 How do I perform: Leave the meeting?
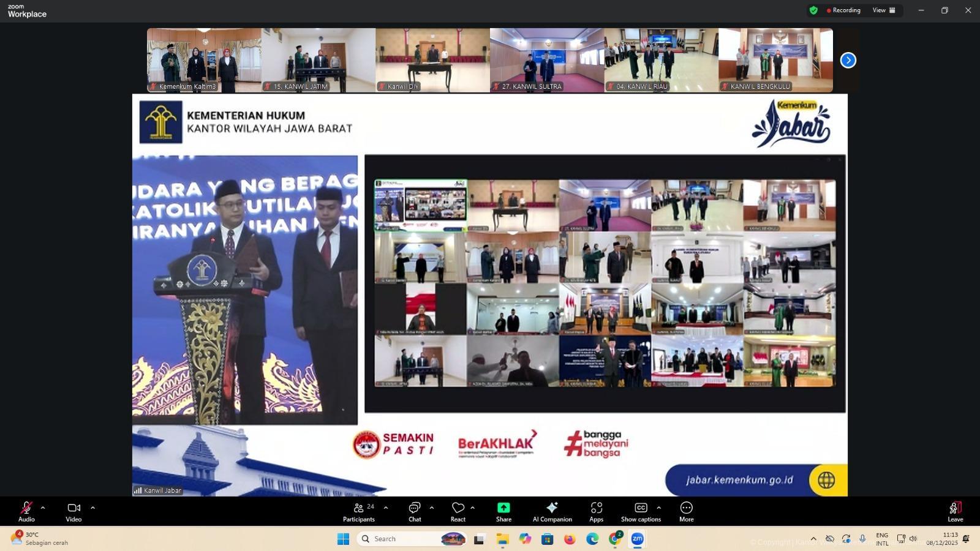(955, 512)
